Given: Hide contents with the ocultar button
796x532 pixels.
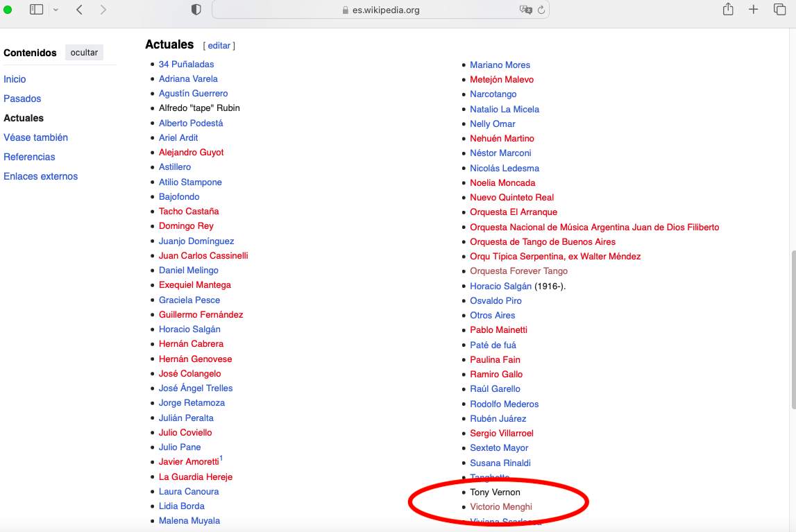Looking at the screenshot, I should [84, 52].
